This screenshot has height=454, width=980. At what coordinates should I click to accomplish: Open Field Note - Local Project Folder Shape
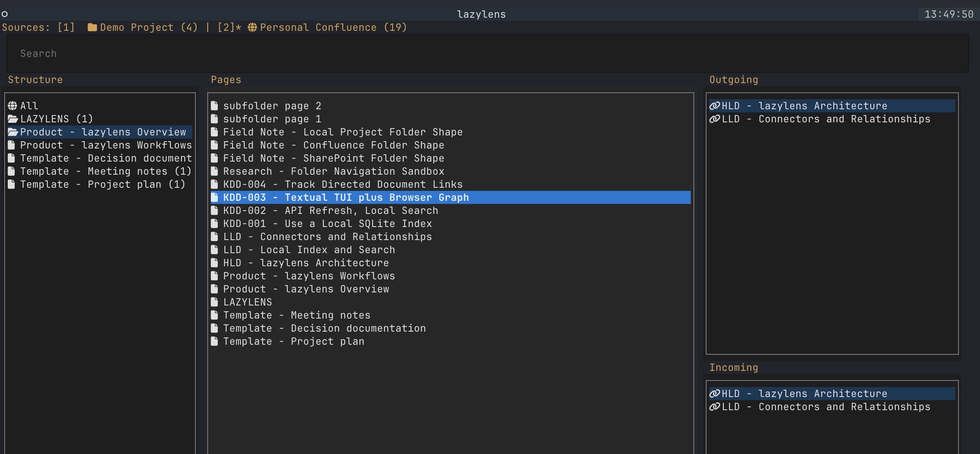451,132
